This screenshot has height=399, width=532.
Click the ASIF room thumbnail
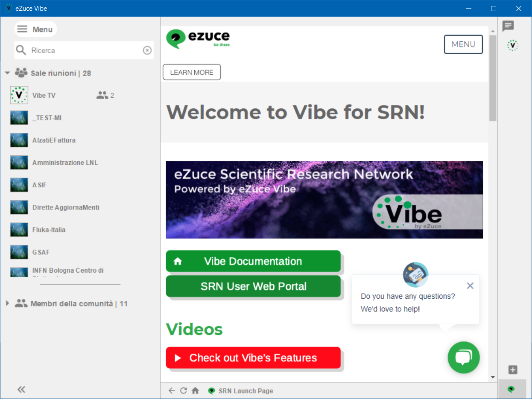(x=19, y=185)
